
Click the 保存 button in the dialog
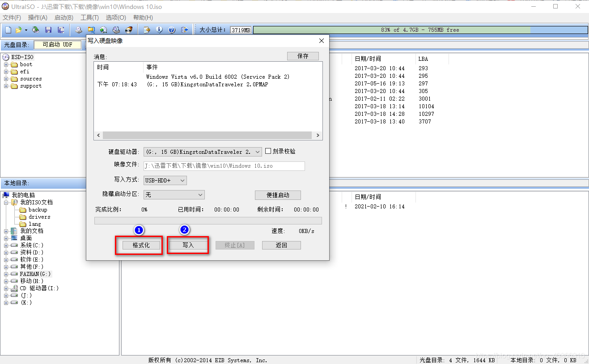coord(303,56)
